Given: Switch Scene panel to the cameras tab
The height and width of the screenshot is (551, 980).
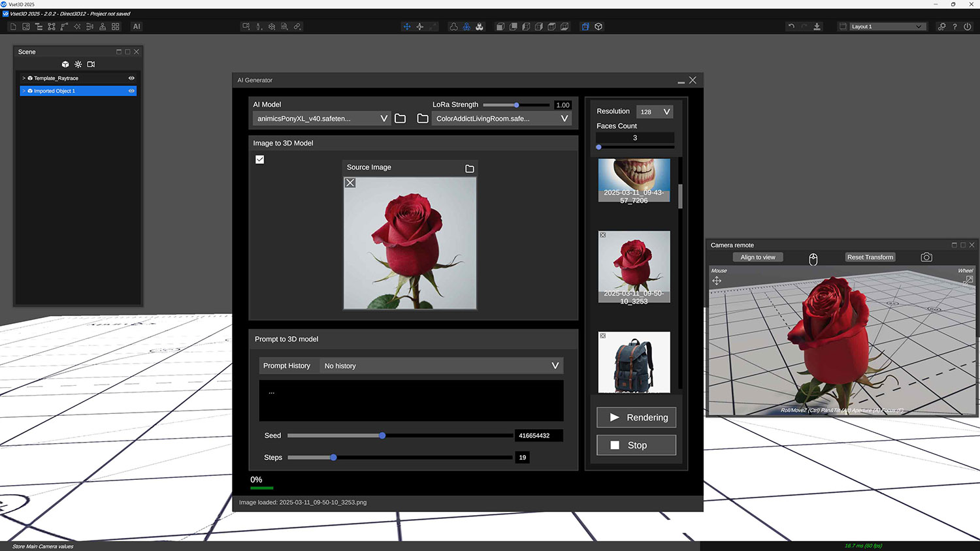Looking at the screenshot, I should pos(91,65).
